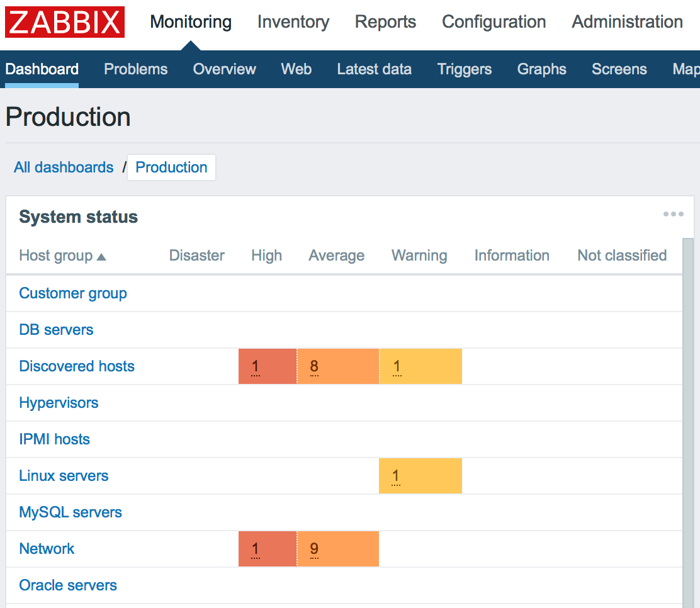The width and height of the screenshot is (700, 608).
Task: Open the Discovered hosts group link
Action: [77, 366]
